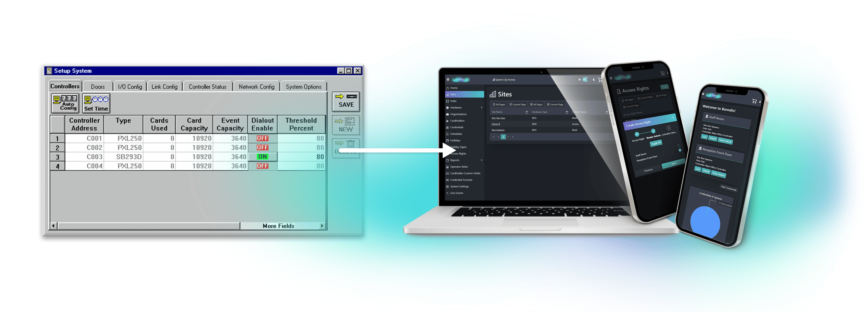The image size is (868, 312).
Task: Expand the Hardware submenu chevron
Action: (x=482, y=108)
